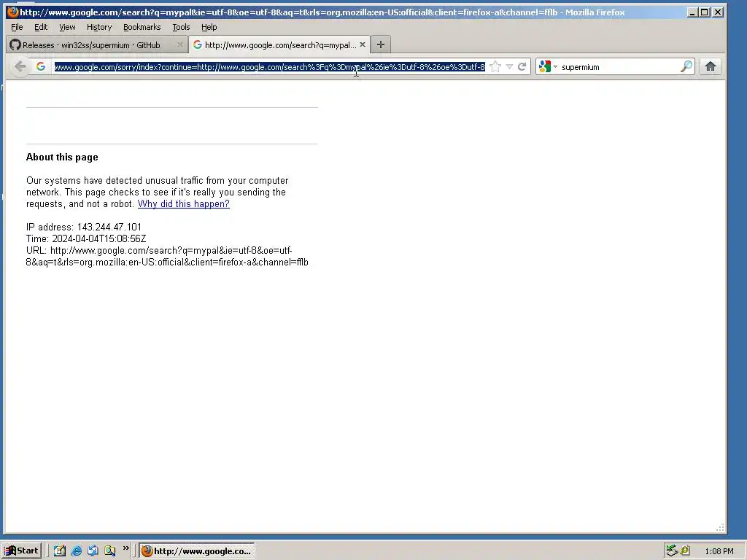Image resolution: width=747 pixels, height=560 pixels.
Task: Click the second system tray icon
Action: click(685, 551)
